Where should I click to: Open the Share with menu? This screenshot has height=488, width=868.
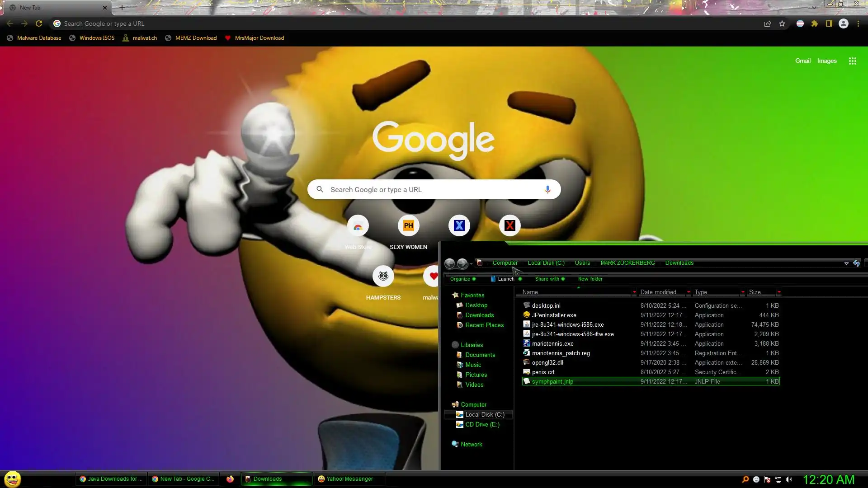[549, 279]
